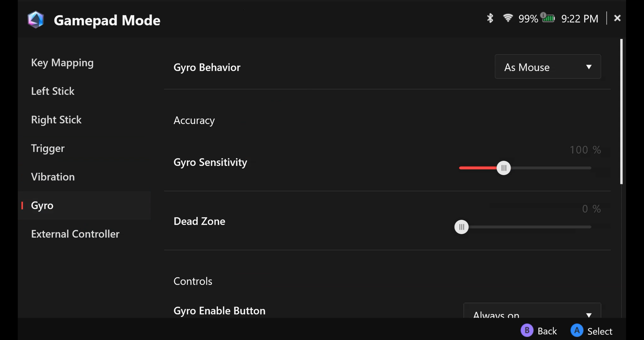Switch to Left Stick settings
Viewport: 644px width, 340px height.
coord(53,91)
